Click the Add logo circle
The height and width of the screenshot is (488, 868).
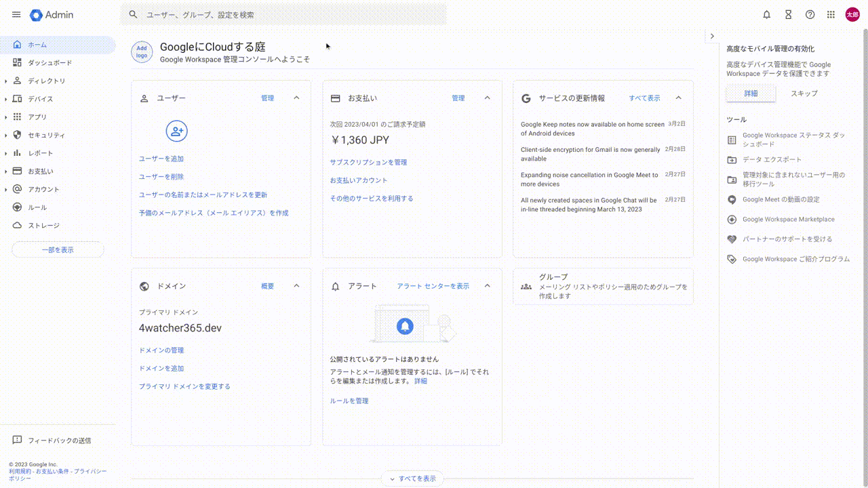[142, 52]
